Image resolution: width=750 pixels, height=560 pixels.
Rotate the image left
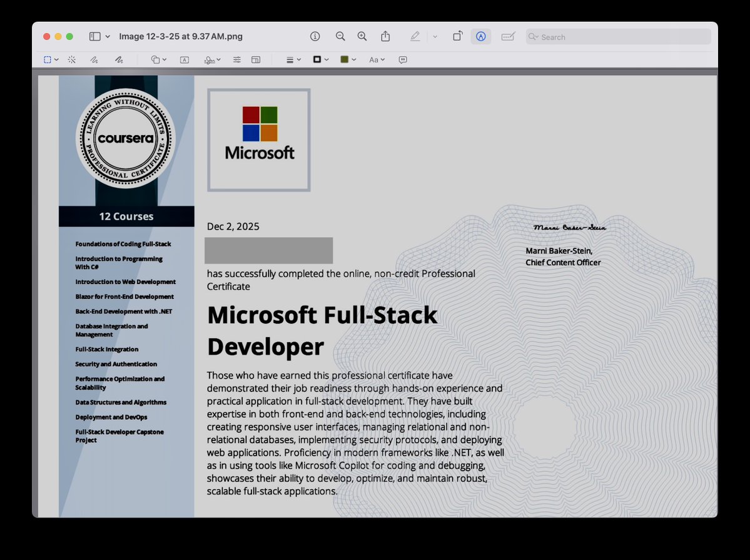pyautogui.click(x=458, y=36)
